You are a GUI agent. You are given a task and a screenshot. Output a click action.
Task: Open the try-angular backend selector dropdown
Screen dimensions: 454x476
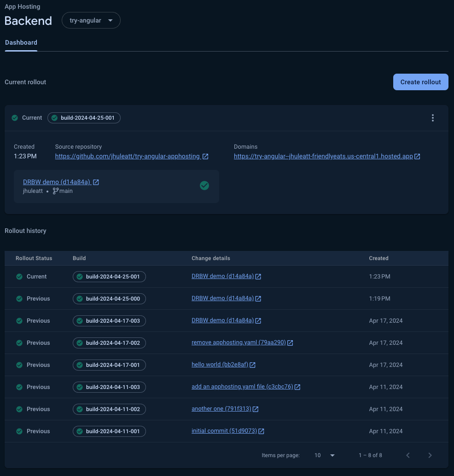91,20
